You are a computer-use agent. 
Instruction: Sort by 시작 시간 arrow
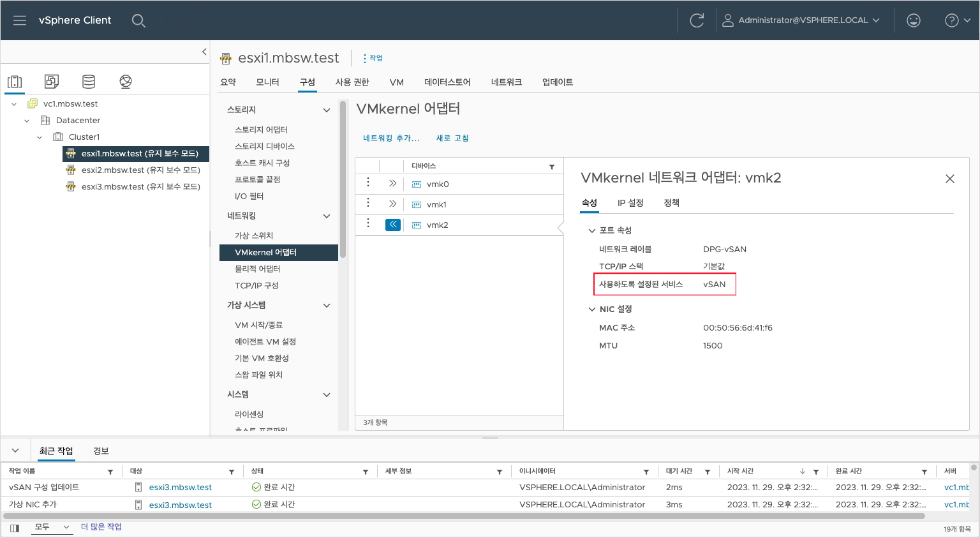coord(803,472)
